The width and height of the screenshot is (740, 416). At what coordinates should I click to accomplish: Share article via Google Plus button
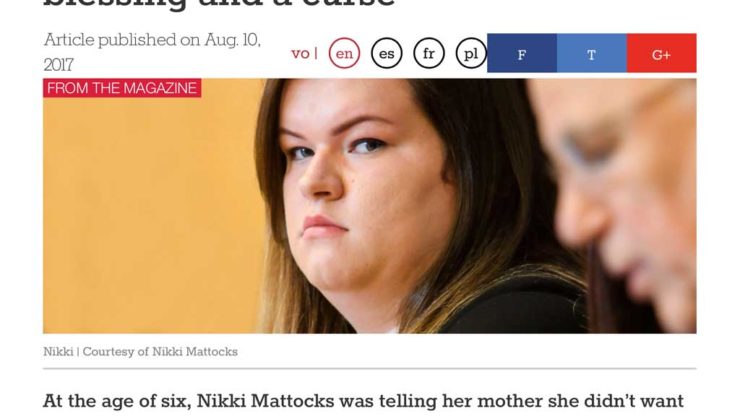[x=661, y=53]
